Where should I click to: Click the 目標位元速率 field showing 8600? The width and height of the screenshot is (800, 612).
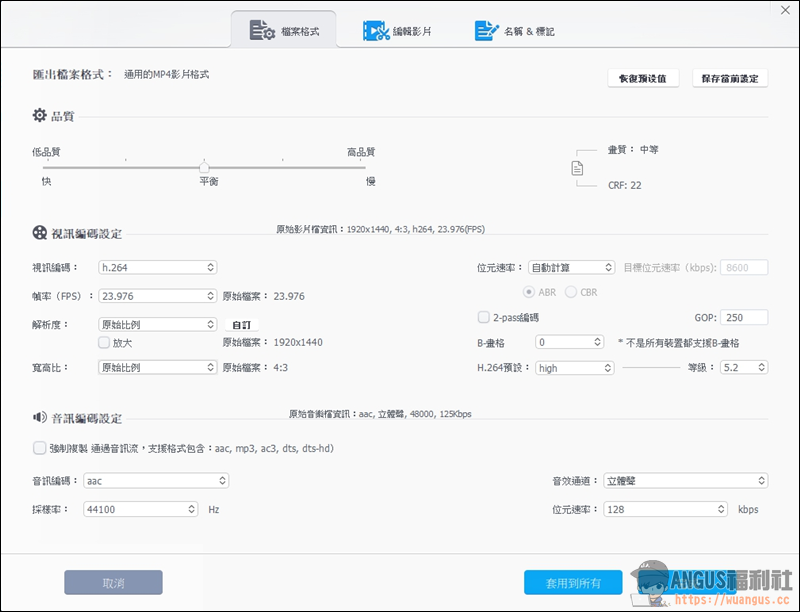(744, 267)
